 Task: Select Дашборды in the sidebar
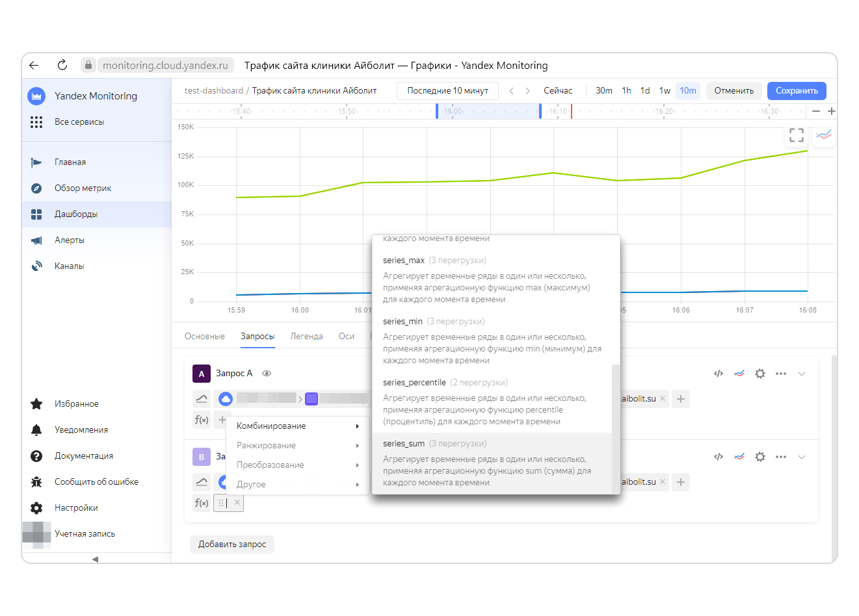click(96, 214)
